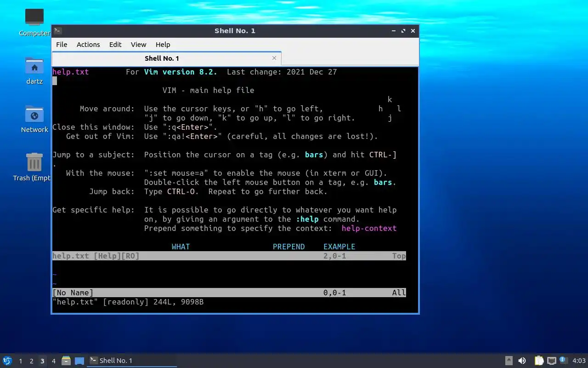The height and width of the screenshot is (368, 588).
Task: Click the 'Get specific help:' label
Action: (x=93, y=210)
